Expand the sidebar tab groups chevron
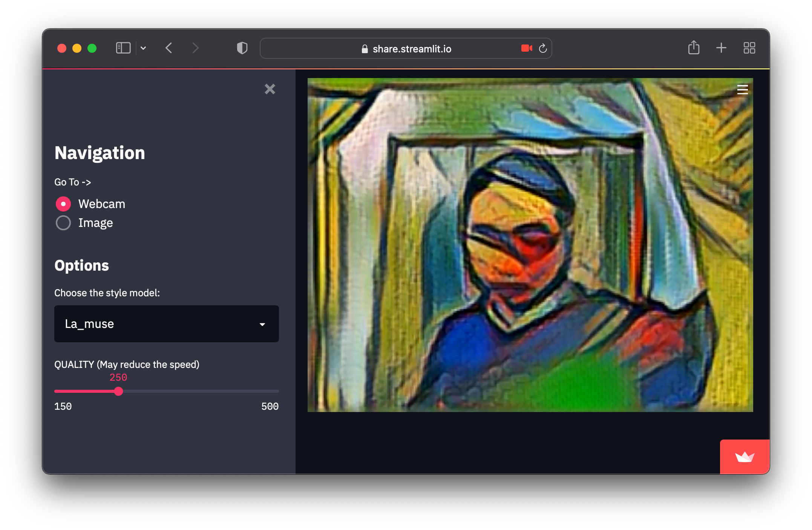 143,48
